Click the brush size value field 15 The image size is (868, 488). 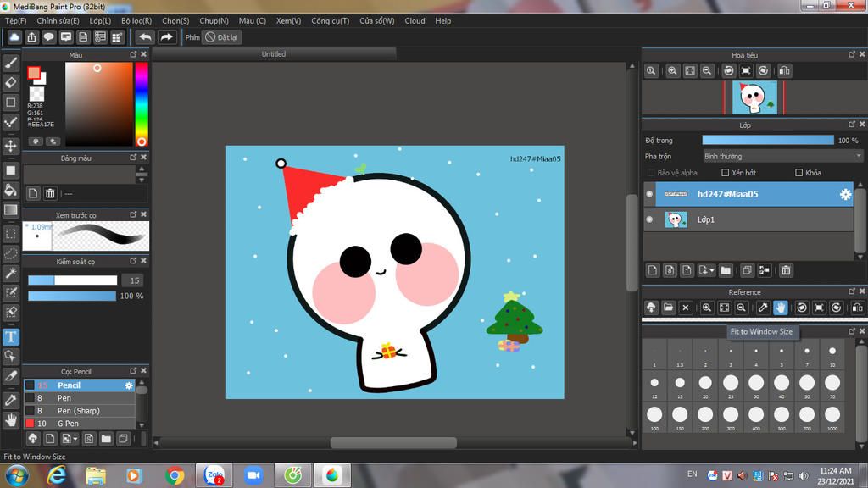tap(135, 280)
